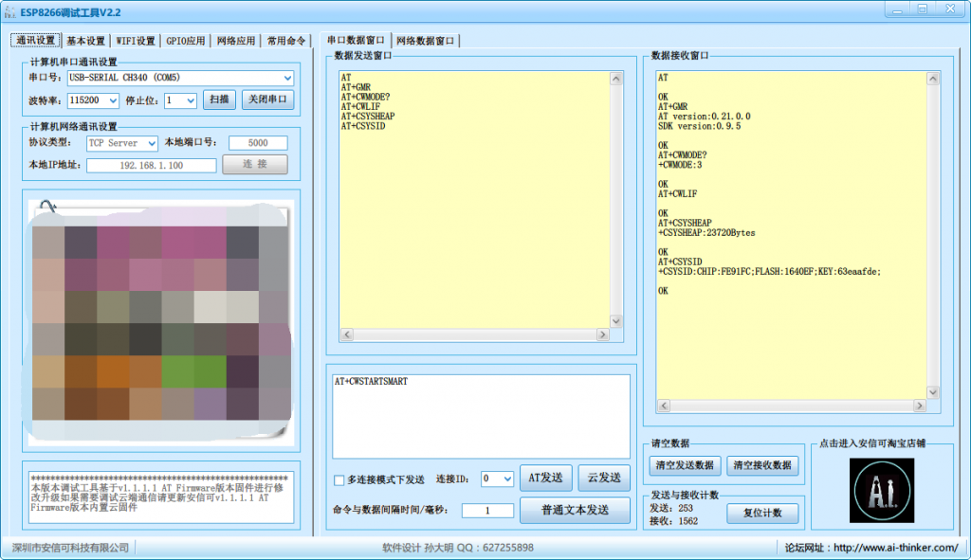Switch to the 通讯设置 tab
The image size is (971, 560).
35,41
